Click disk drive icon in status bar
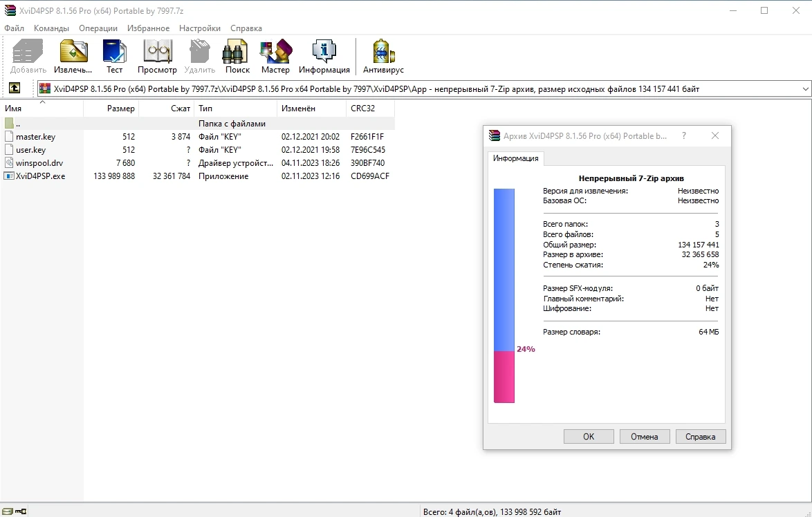 (7, 511)
